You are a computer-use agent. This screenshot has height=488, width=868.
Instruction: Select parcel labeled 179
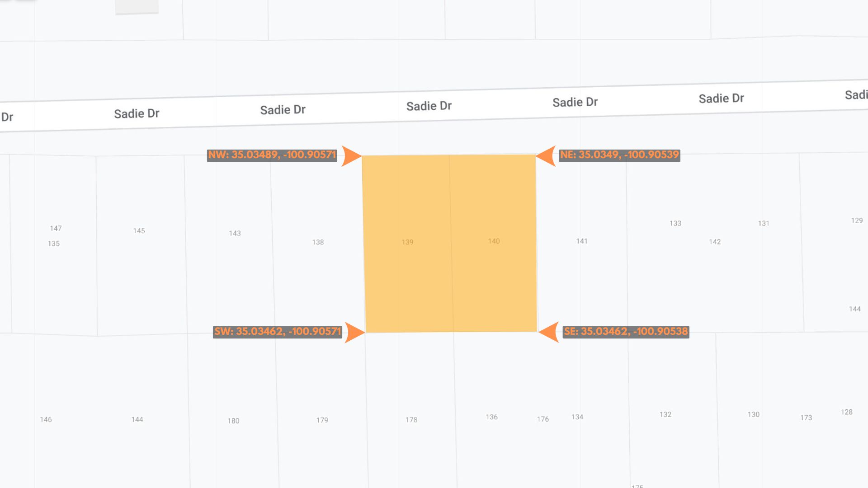click(322, 420)
